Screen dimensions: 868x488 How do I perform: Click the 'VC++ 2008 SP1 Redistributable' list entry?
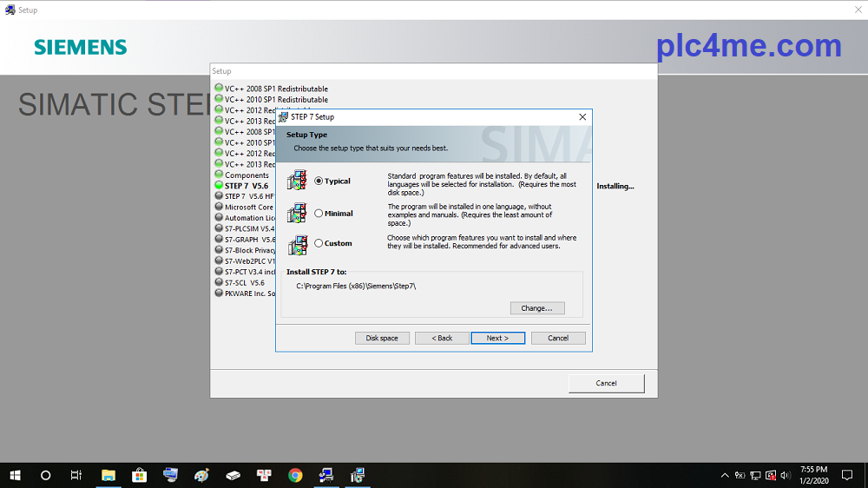click(276, 89)
